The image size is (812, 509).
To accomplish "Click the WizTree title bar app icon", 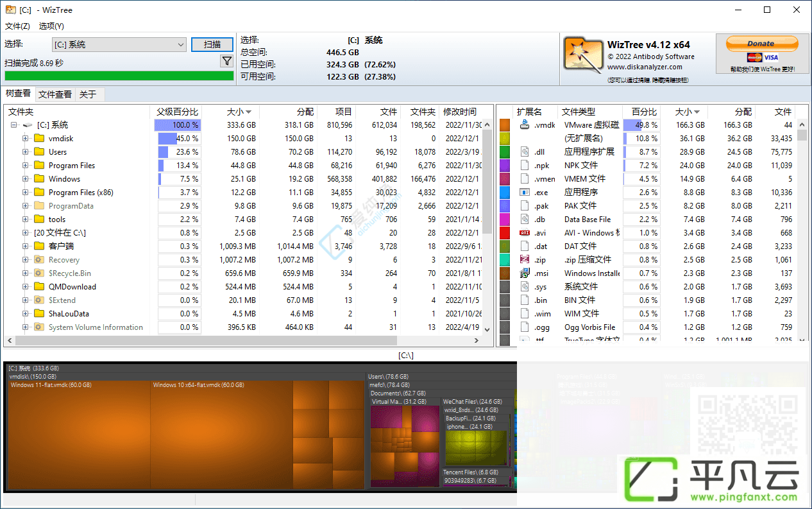I will pos(10,10).
